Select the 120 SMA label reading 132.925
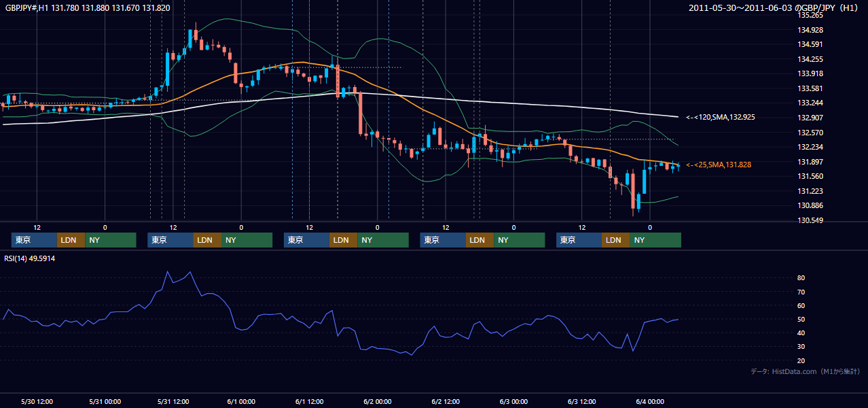The image size is (868, 408). coord(721,117)
